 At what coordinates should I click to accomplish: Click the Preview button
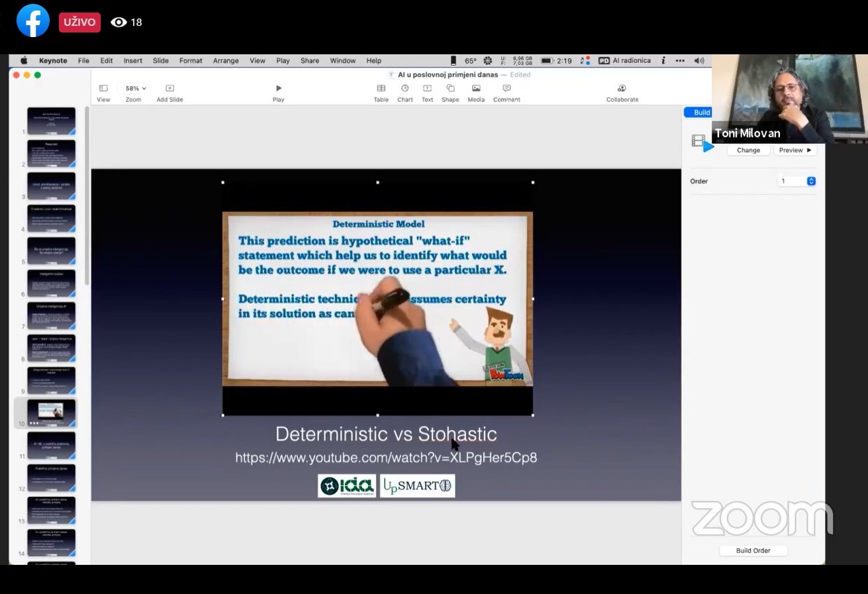[795, 150]
